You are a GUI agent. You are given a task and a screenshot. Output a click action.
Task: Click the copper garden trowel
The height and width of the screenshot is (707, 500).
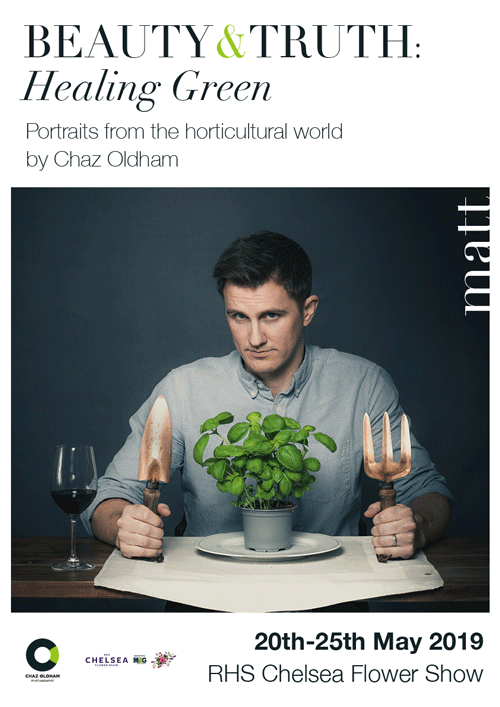[x=155, y=477]
